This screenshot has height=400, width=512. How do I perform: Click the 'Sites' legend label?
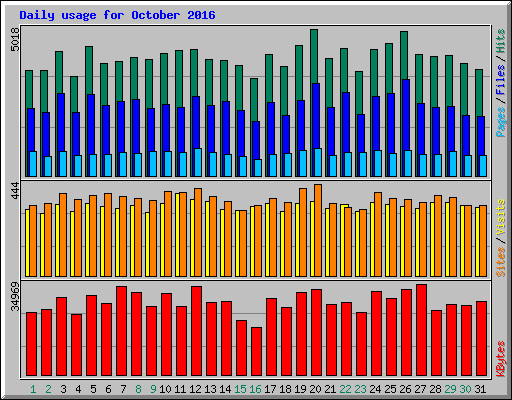click(501, 262)
